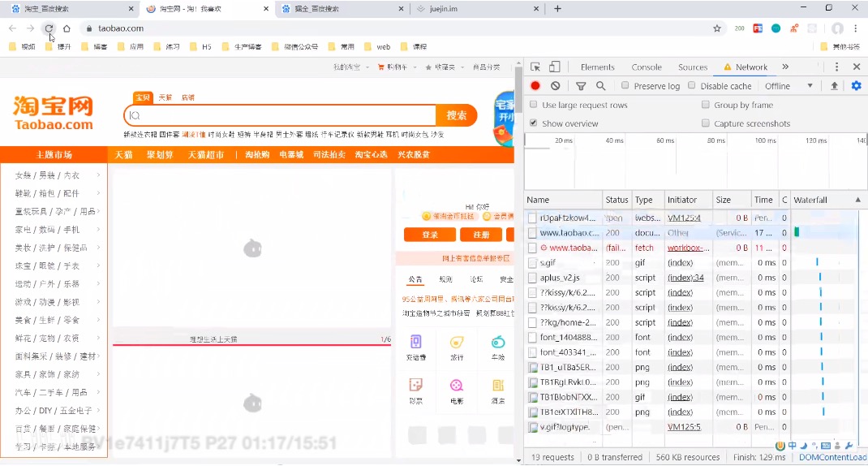Bookmark this page with star icon
Screen dimensions: 868x466
click(x=717, y=28)
